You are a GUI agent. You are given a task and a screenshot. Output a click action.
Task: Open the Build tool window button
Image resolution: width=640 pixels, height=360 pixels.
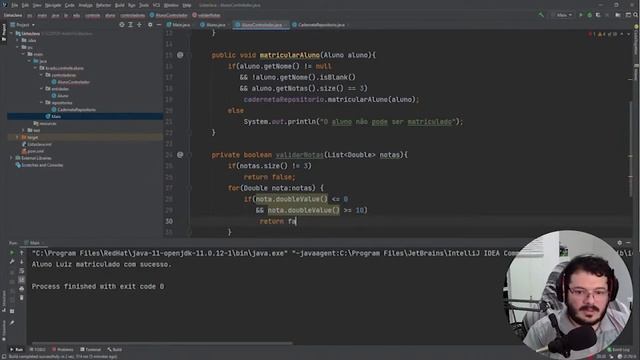pyautogui.click(x=115, y=350)
